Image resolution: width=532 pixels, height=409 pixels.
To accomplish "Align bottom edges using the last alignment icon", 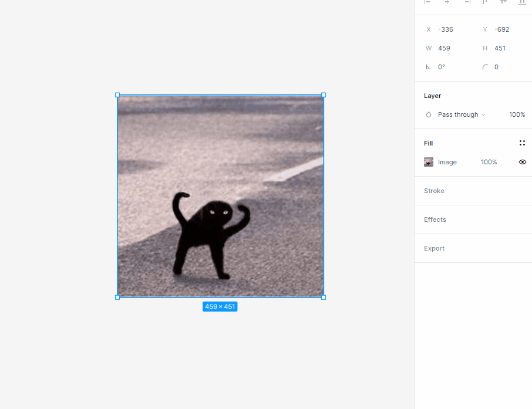I will point(522,3).
